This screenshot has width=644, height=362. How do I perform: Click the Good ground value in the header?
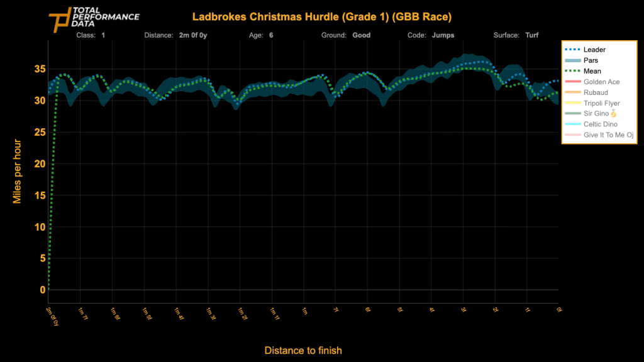tap(360, 35)
